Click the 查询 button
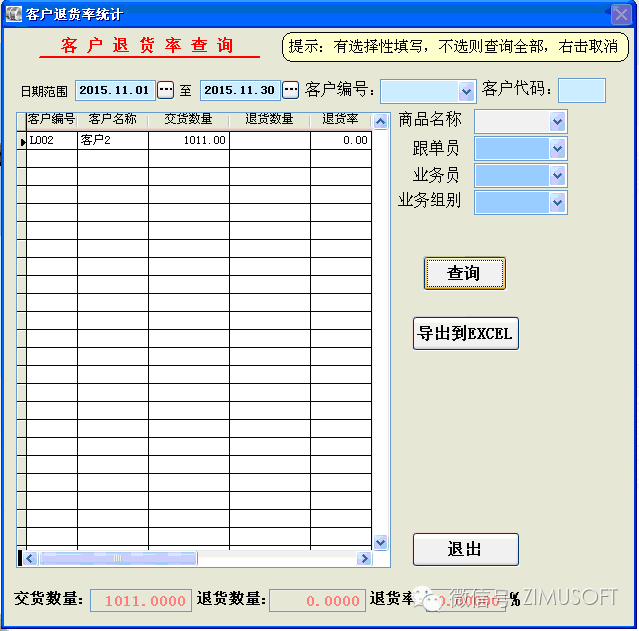The width and height of the screenshot is (639, 631). click(464, 273)
